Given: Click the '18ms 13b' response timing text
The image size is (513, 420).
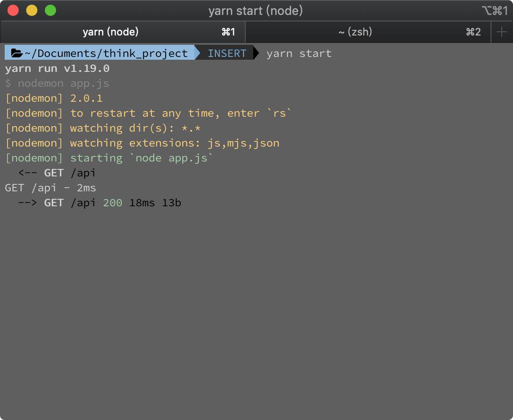Looking at the screenshot, I should tap(155, 203).
